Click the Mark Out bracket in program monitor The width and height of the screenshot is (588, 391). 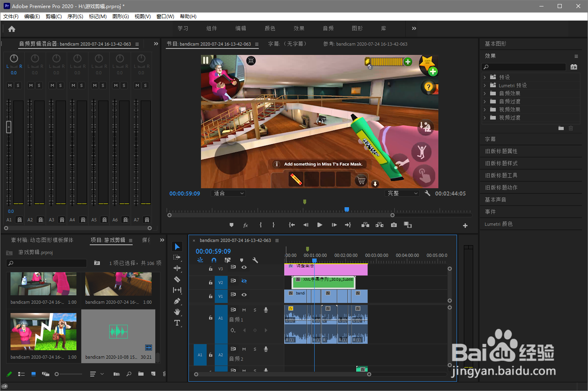[x=273, y=225]
